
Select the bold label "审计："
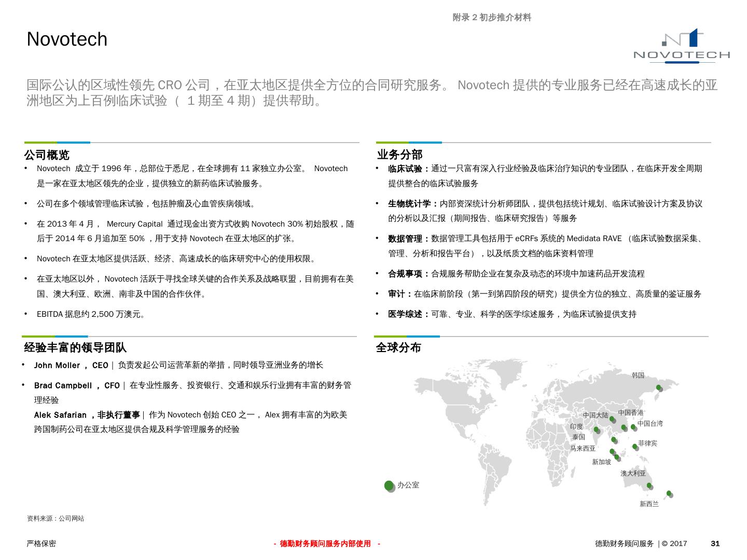pyautogui.click(x=400, y=294)
